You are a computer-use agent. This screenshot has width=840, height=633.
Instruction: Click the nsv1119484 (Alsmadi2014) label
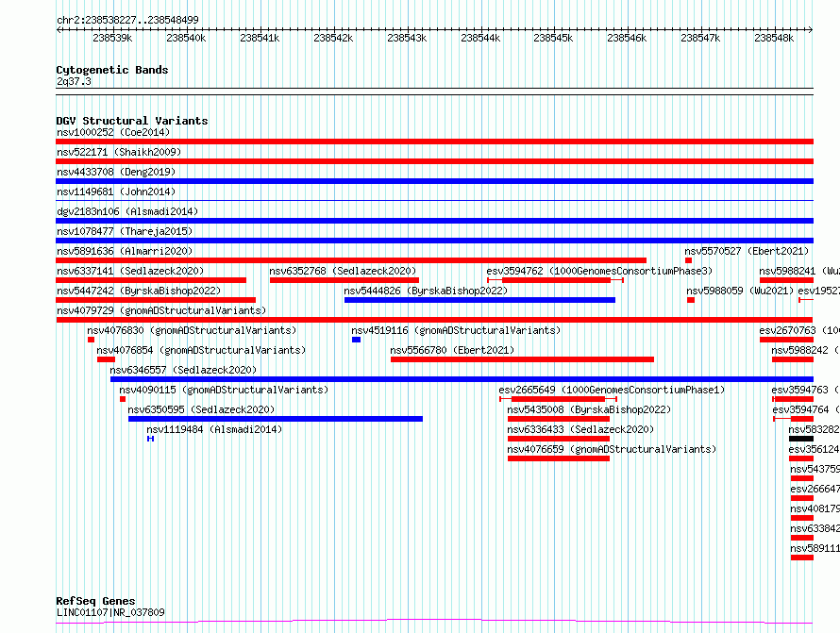[214, 429]
